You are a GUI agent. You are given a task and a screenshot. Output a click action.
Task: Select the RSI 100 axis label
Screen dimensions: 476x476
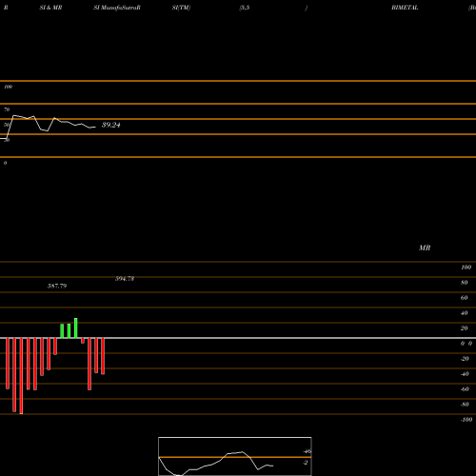9,87
